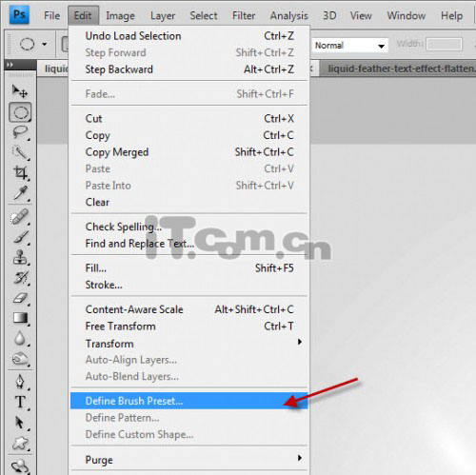Click the Width input field

pos(444,44)
